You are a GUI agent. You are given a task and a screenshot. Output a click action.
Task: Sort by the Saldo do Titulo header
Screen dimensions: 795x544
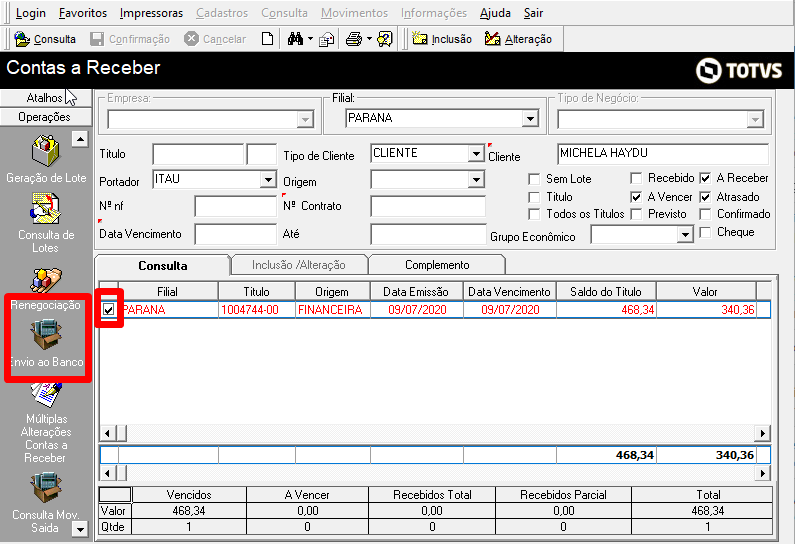point(606,292)
